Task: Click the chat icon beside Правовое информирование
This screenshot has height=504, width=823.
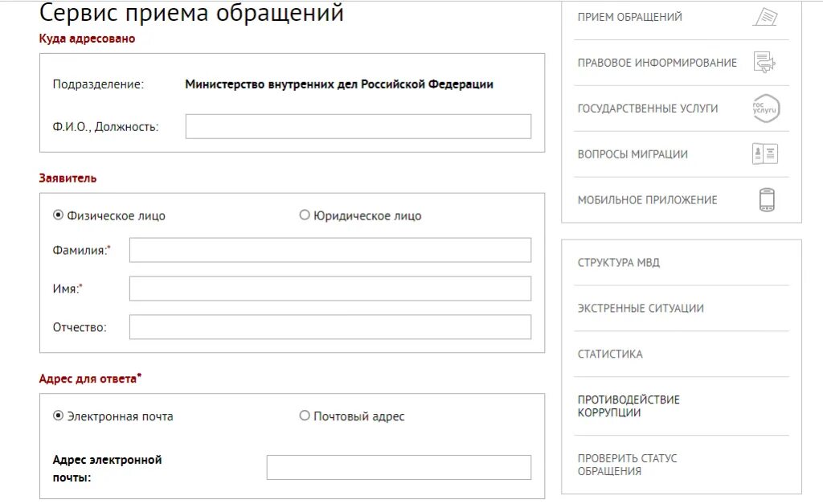Action: click(x=765, y=63)
